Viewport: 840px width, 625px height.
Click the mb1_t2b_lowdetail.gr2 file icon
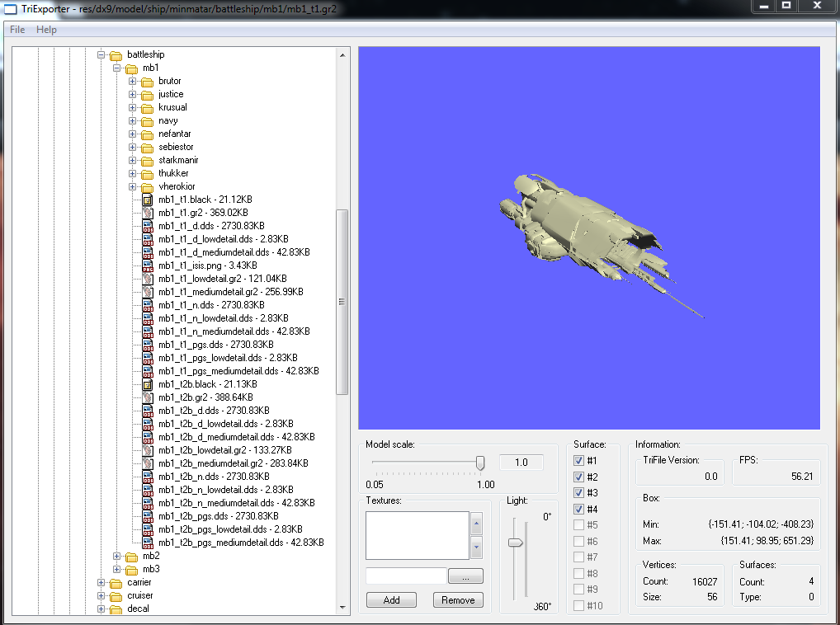click(x=148, y=450)
